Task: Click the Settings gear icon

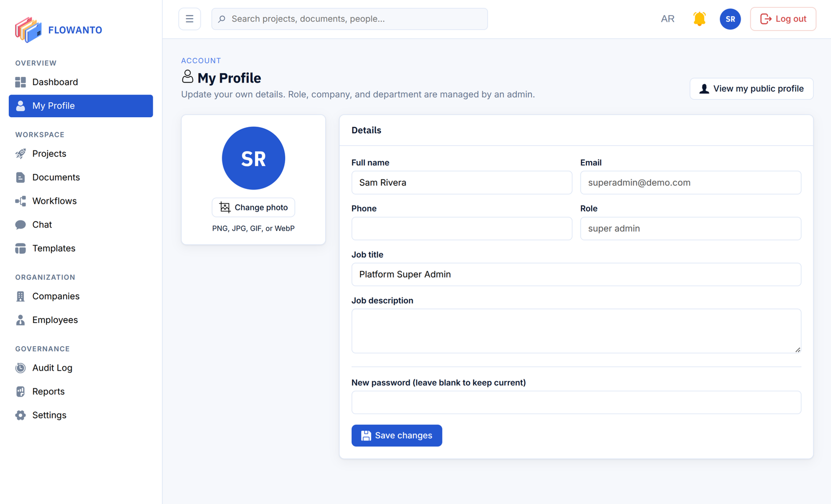Action: [x=20, y=415]
